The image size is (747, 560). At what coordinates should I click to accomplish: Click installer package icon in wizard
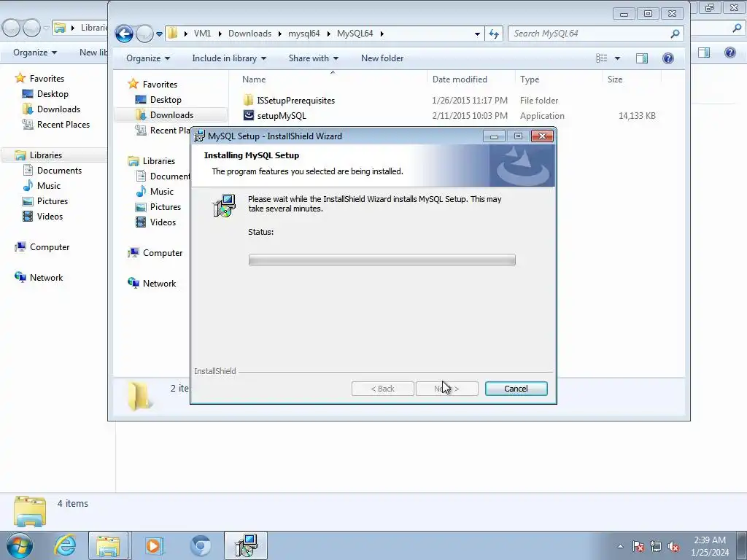(x=224, y=206)
